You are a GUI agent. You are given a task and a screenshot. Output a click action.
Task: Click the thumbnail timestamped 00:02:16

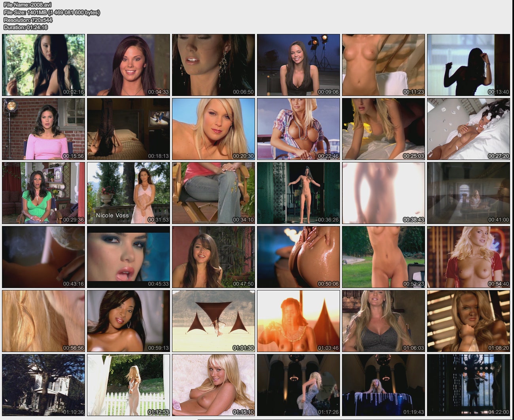click(43, 65)
